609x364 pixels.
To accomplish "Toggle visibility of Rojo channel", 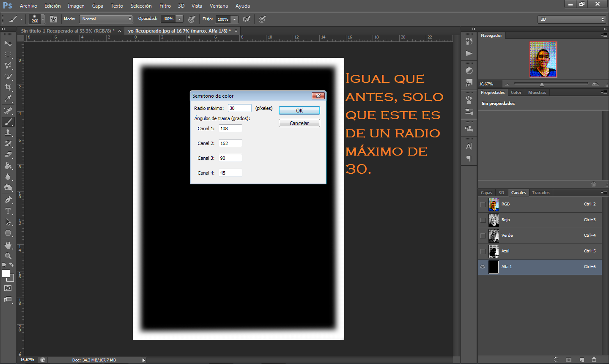I will coord(483,220).
